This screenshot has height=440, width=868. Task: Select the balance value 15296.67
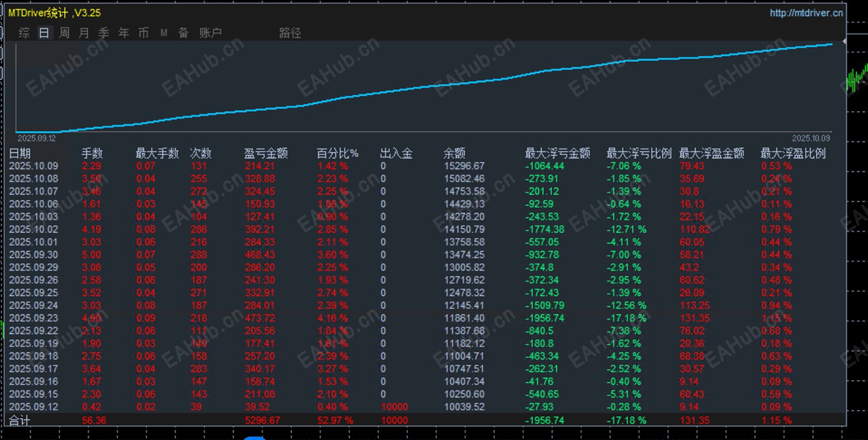coord(464,166)
